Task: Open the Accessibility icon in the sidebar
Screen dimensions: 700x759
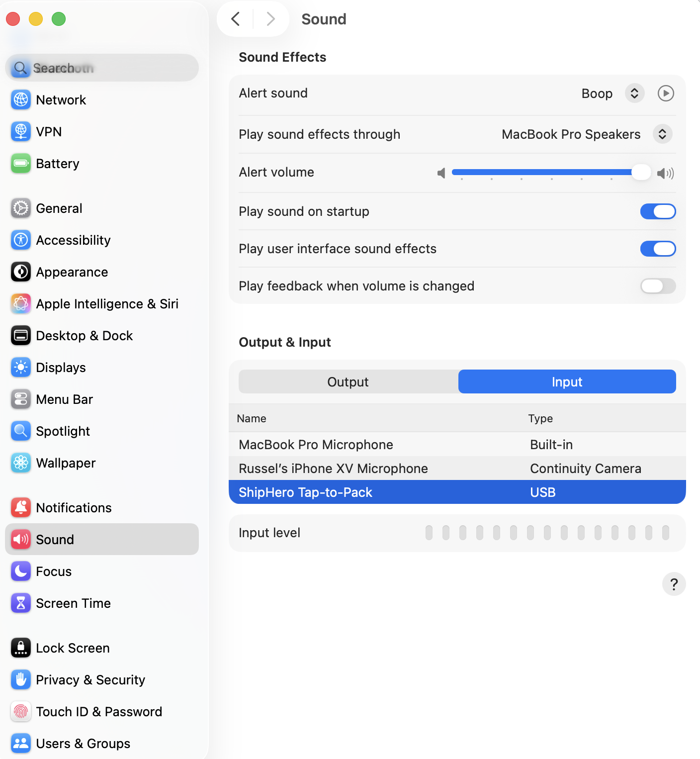Action: point(21,240)
